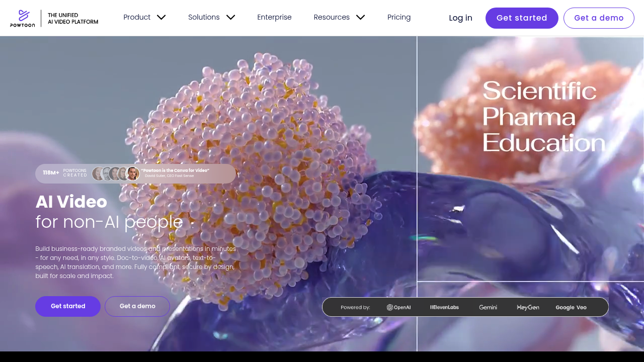
Task: Click the David Suter avatar photo
Action: pyautogui.click(x=133, y=174)
